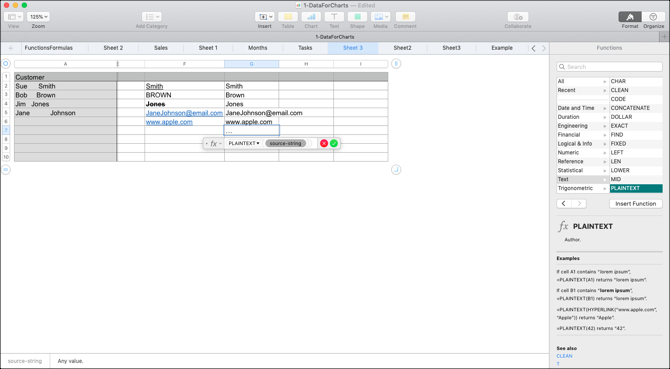Select CONCATENATE in the function list
This screenshot has height=369, width=670.
click(x=636, y=108)
